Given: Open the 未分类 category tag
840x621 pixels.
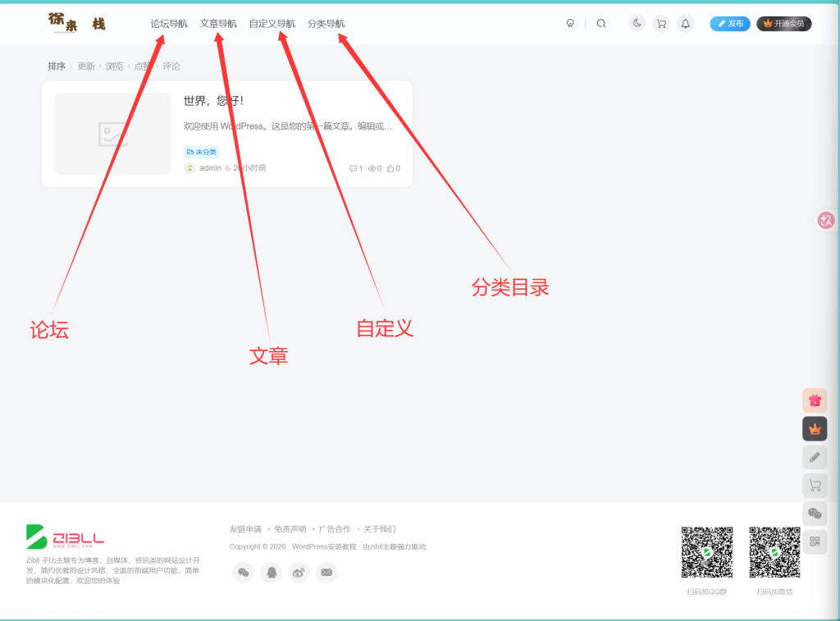Looking at the screenshot, I should tap(202, 152).
